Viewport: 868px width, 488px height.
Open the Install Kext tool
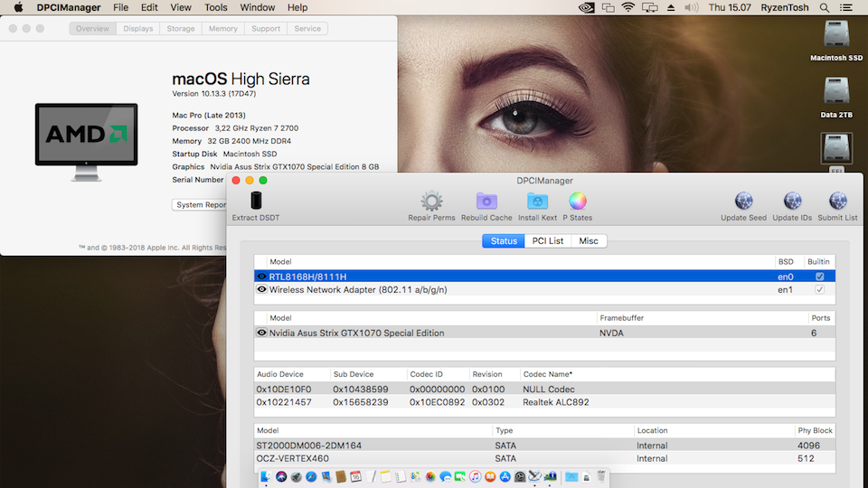537,202
